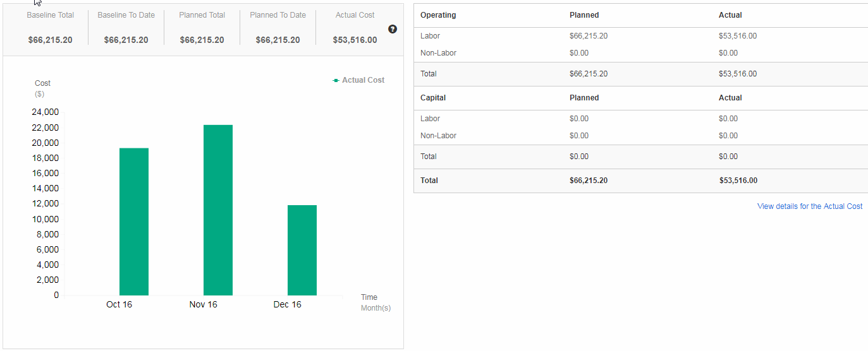868x351 pixels.
Task: Click the Baseline To Date summary heading
Action: tap(126, 15)
